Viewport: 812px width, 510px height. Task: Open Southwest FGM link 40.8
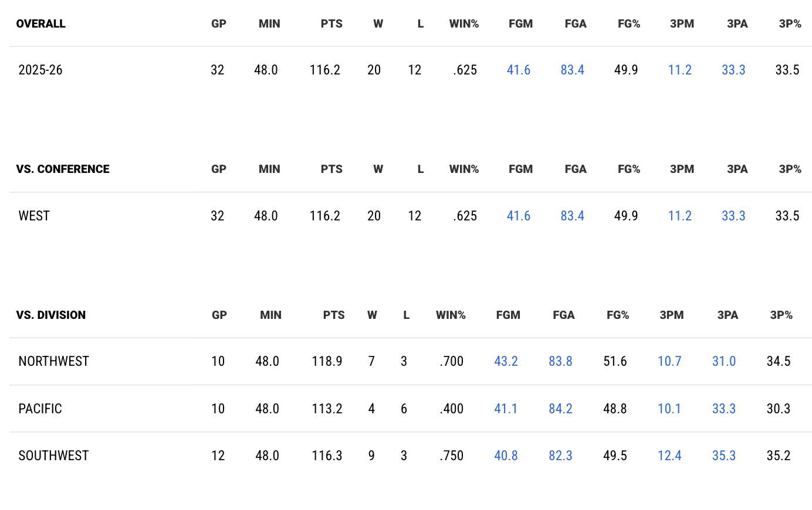click(x=506, y=455)
